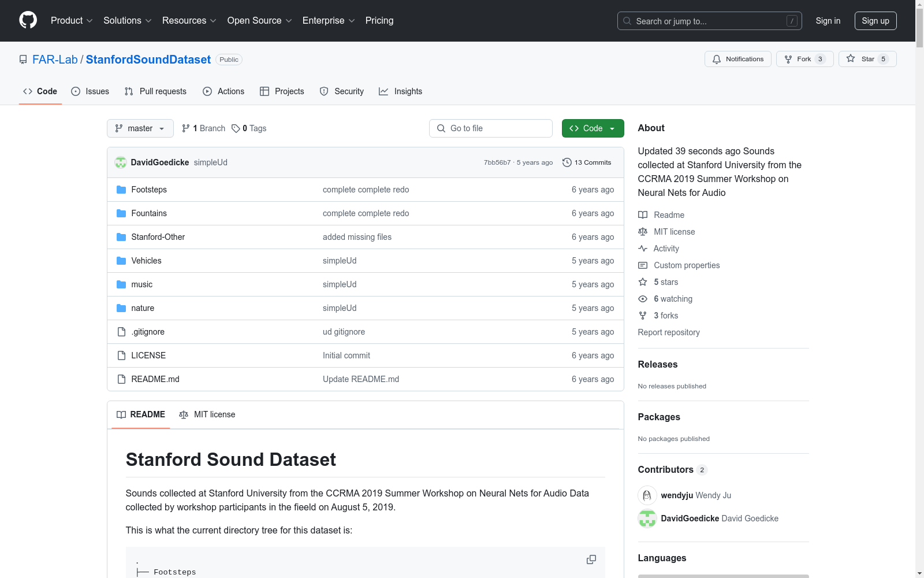Image resolution: width=924 pixels, height=578 pixels.
Task: Open the StanfordSoundDataset repository link
Action: (x=148, y=60)
